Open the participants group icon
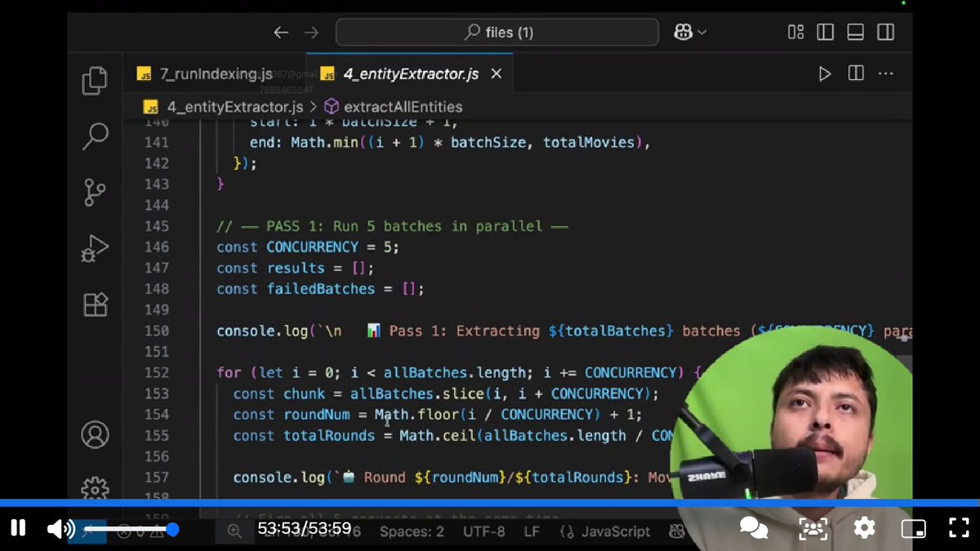 tap(813, 528)
